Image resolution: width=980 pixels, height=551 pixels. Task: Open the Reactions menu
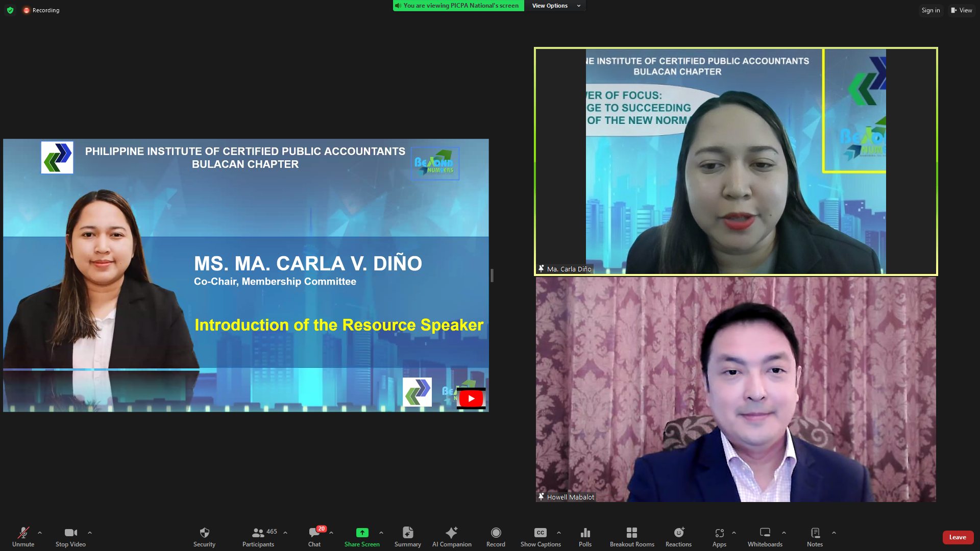[678, 537]
